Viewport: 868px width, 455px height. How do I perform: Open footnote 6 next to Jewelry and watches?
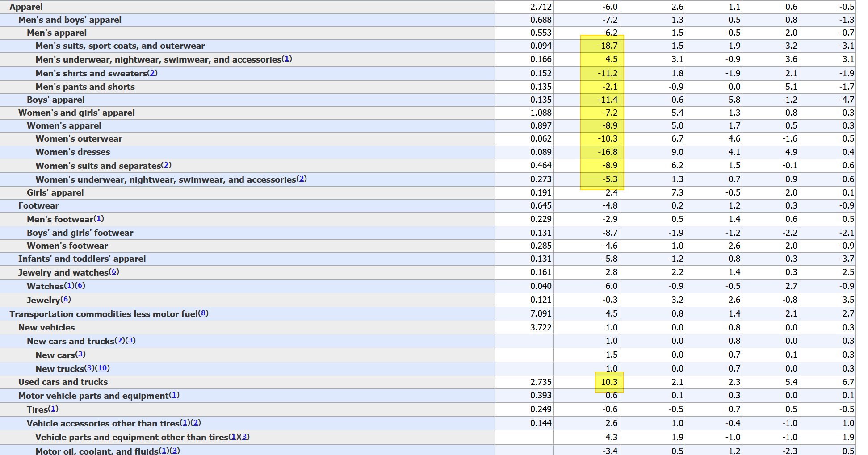click(x=114, y=271)
